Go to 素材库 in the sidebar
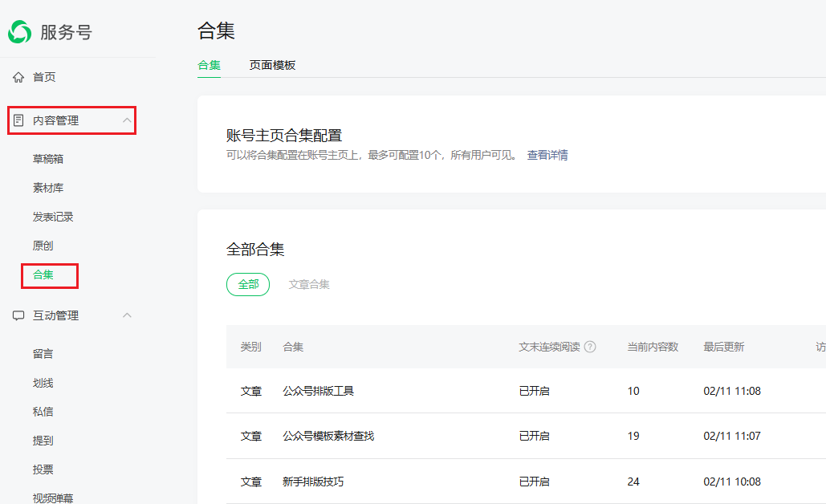This screenshot has height=504, width=826. (x=48, y=189)
